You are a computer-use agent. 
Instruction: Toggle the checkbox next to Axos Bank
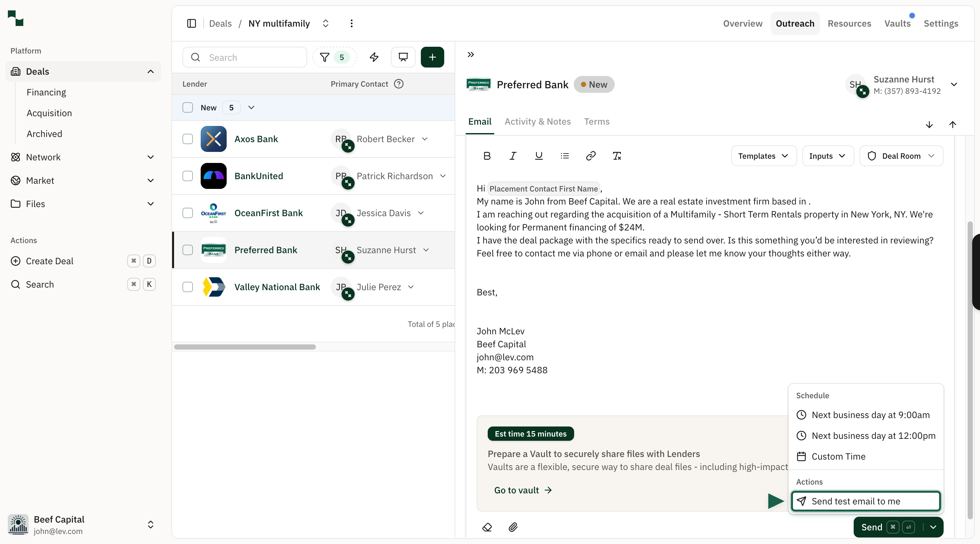tap(188, 139)
